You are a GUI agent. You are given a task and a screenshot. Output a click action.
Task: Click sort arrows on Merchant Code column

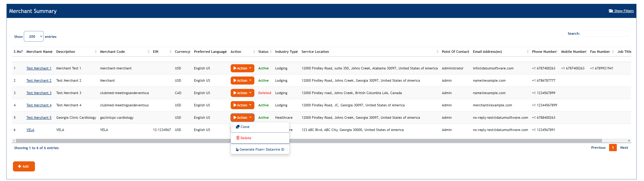point(149,52)
